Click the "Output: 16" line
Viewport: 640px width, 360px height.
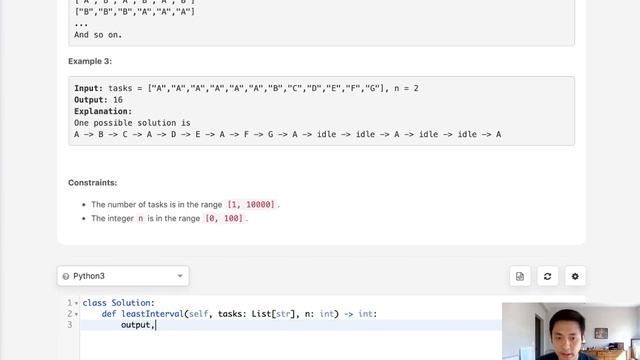coord(98,100)
